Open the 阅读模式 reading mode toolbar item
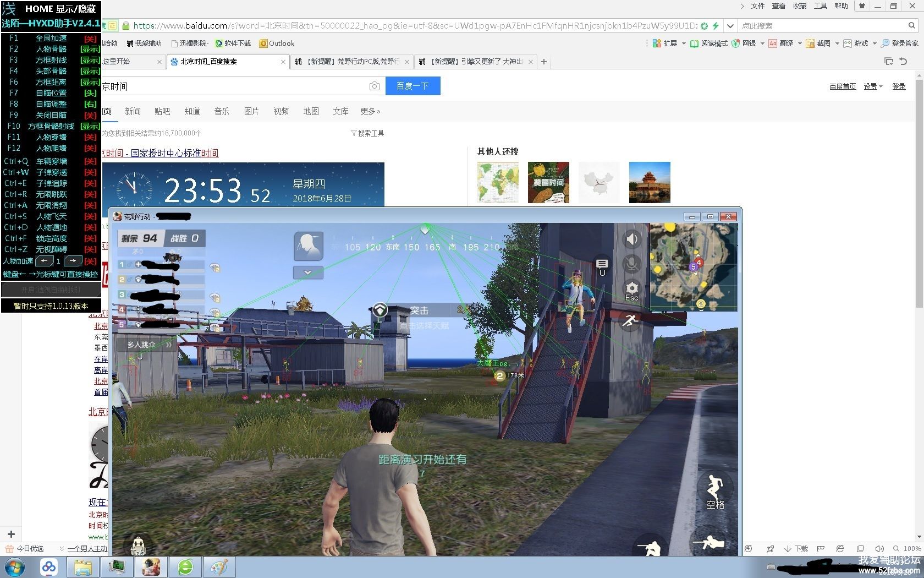 (709, 43)
